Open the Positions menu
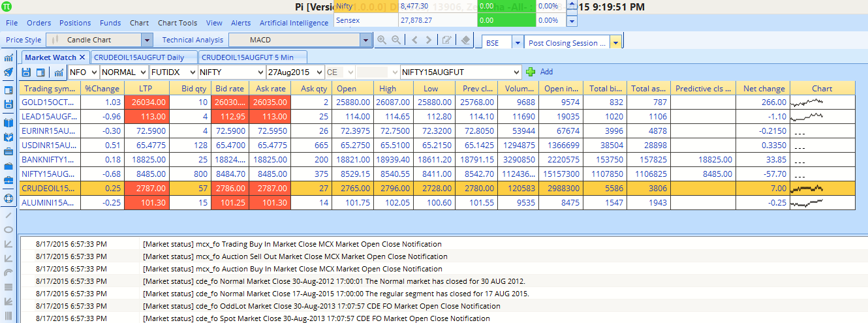This screenshot has height=323, width=868. click(75, 23)
